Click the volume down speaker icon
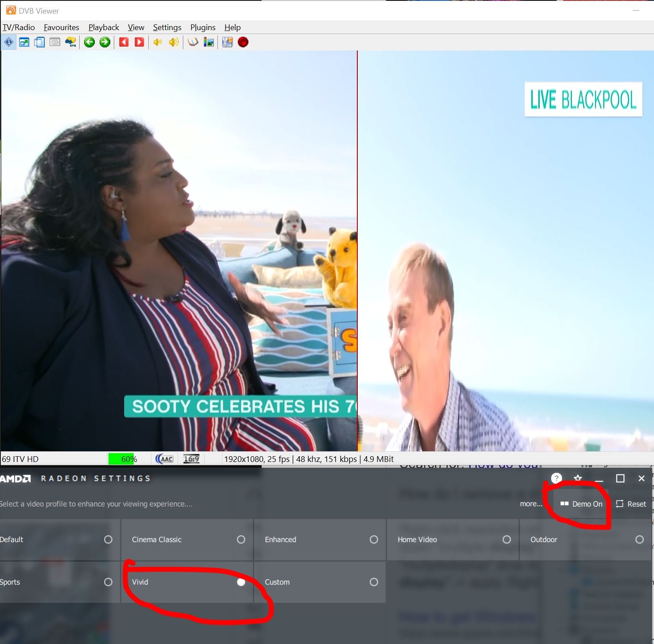The height and width of the screenshot is (644, 654). click(x=158, y=42)
